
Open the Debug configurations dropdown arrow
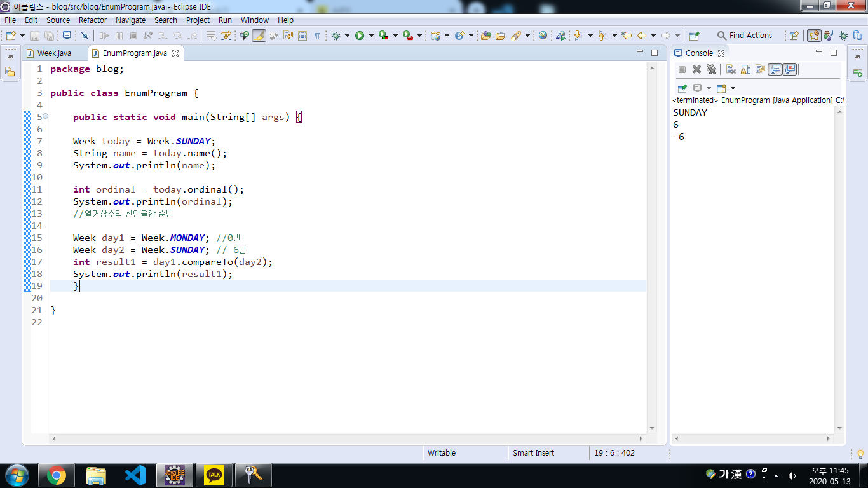347,36
